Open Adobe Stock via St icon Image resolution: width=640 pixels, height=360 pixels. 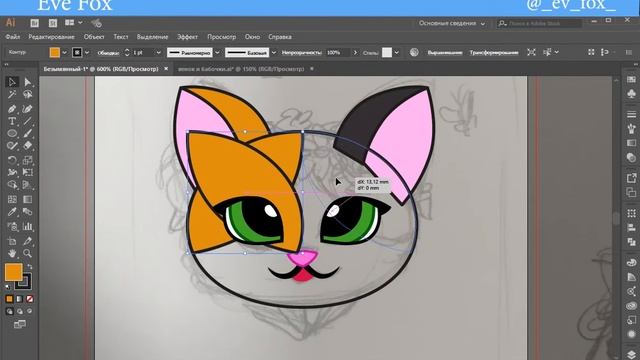[x=53, y=23]
